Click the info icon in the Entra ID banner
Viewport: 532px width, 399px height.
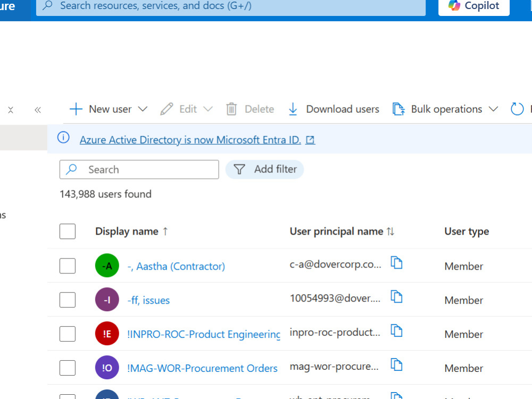tap(63, 137)
